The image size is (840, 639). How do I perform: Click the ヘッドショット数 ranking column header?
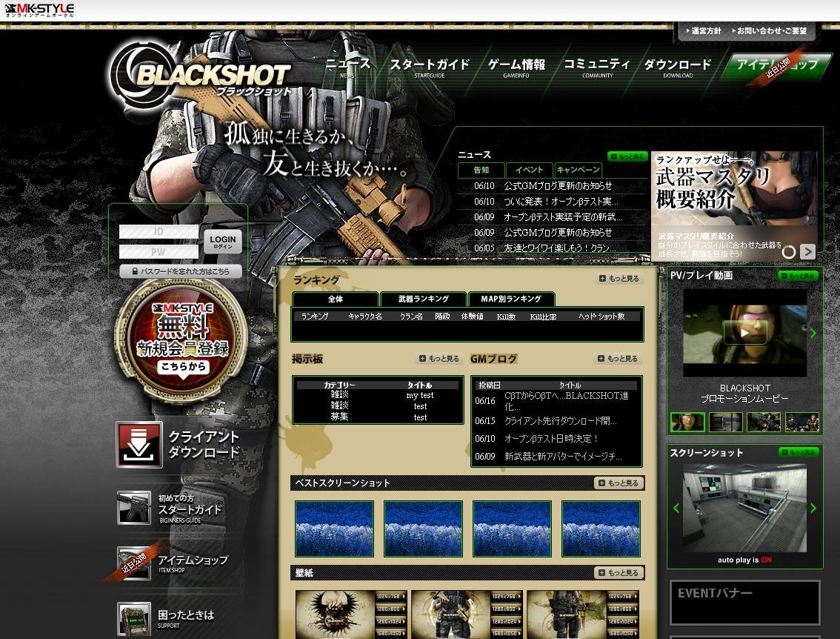click(x=601, y=317)
